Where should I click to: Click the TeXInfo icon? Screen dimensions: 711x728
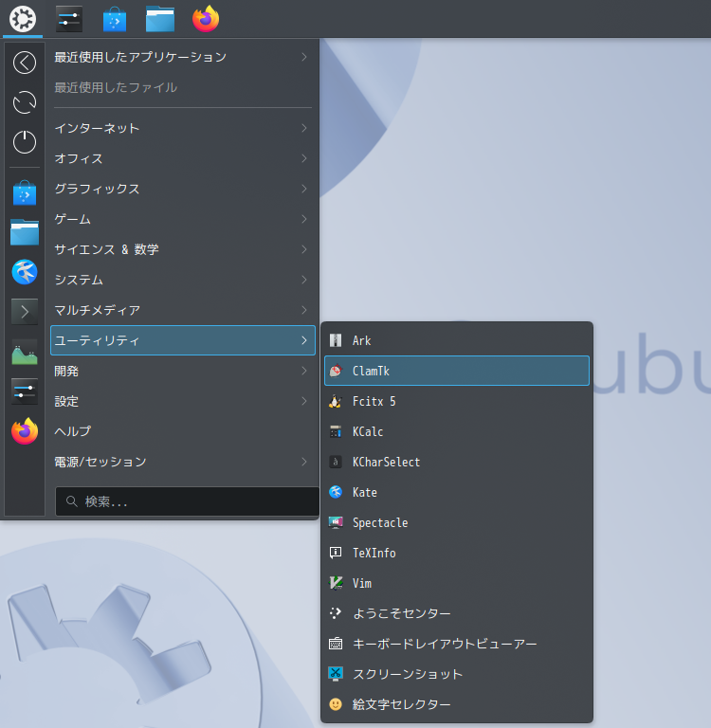click(336, 553)
